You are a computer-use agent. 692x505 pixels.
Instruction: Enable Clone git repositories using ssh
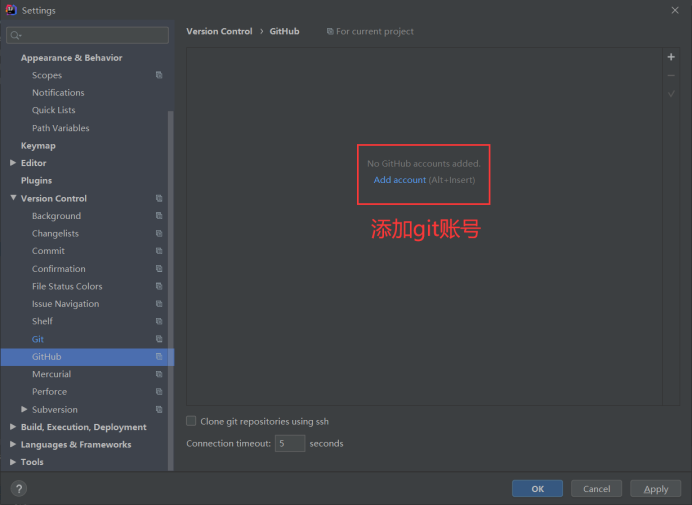[191, 421]
